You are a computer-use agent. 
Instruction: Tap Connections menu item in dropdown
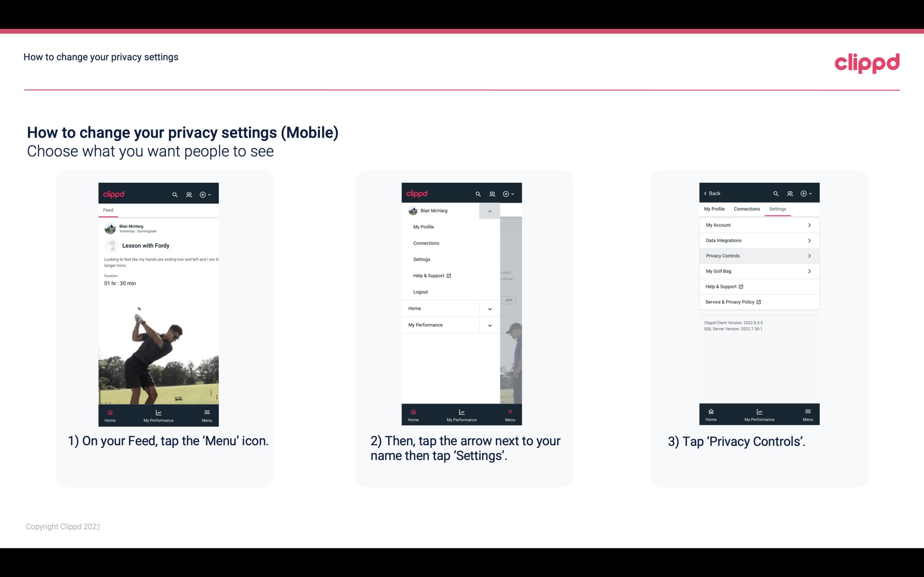click(x=426, y=243)
